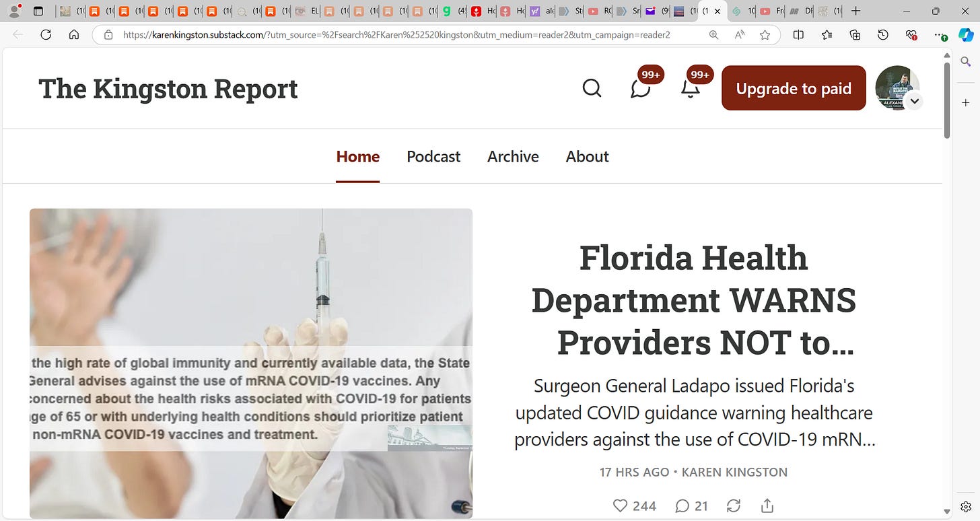Open the vaccine syringe post thumbnail
This screenshot has height=521, width=980.
(x=251, y=363)
